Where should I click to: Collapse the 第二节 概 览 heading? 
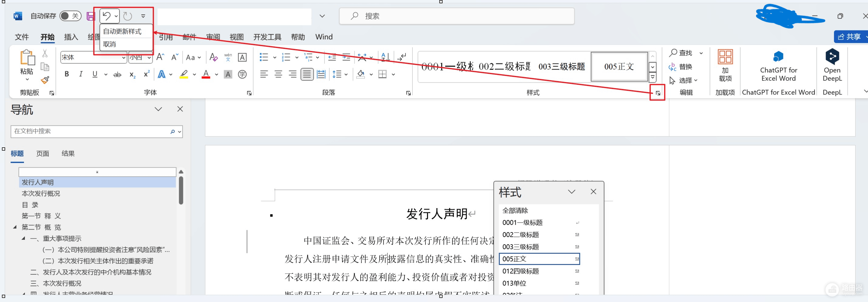pyautogui.click(x=15, y=227)
